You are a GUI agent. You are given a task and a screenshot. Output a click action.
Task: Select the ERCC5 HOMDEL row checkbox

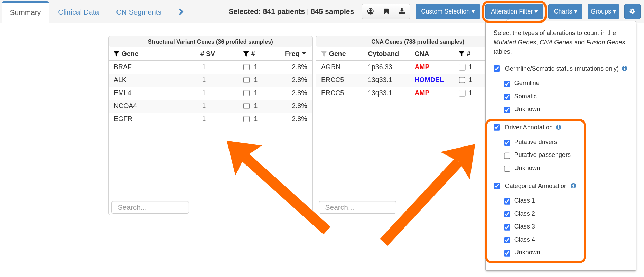coord(462,80)
